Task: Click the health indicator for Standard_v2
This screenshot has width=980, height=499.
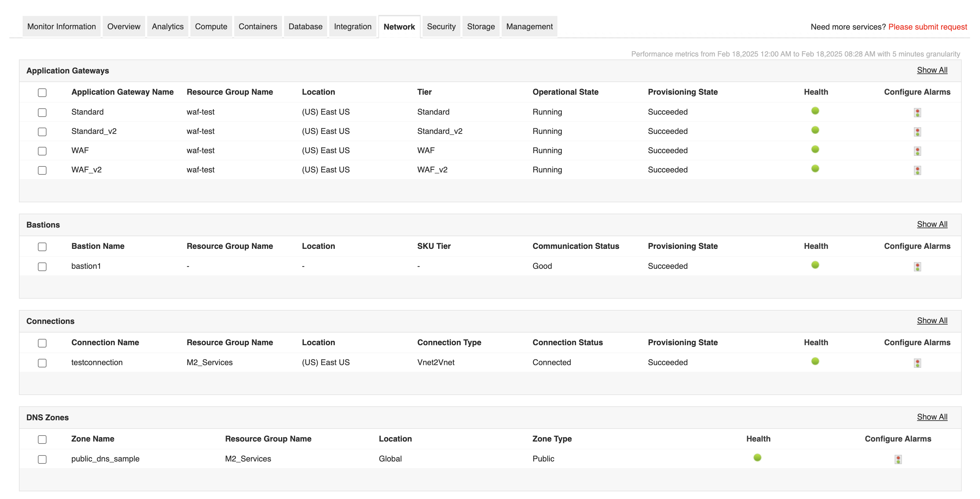Action: [x=815, y=130]
